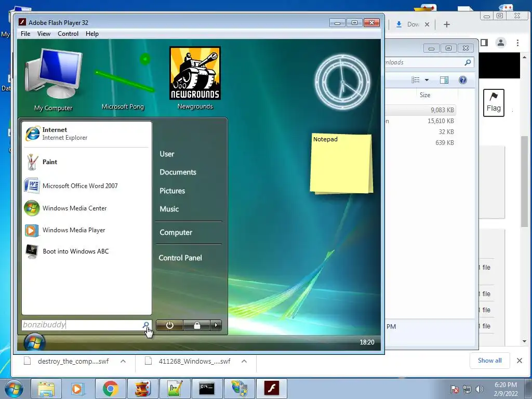Expand the shutdown options arrow

click(216, 325)
